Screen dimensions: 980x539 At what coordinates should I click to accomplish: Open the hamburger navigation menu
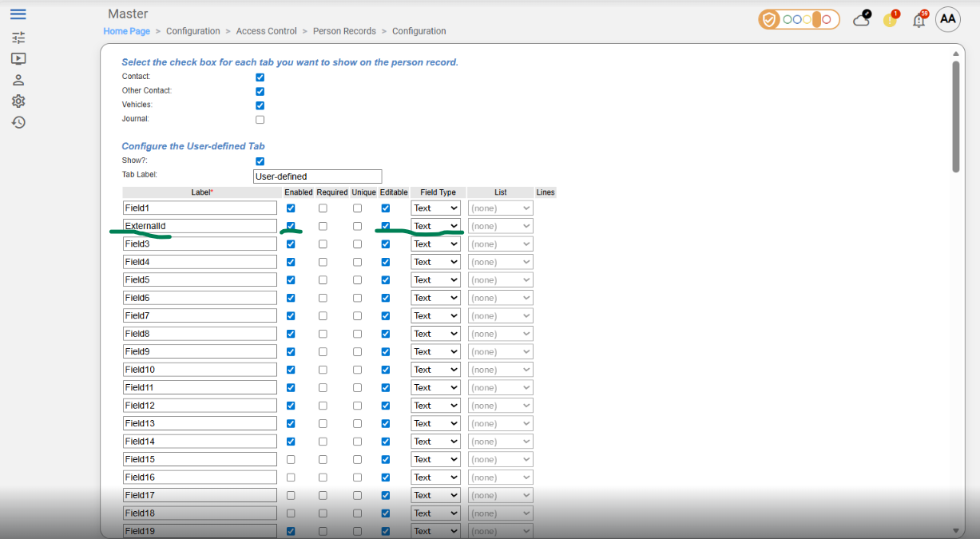point(18,14)
